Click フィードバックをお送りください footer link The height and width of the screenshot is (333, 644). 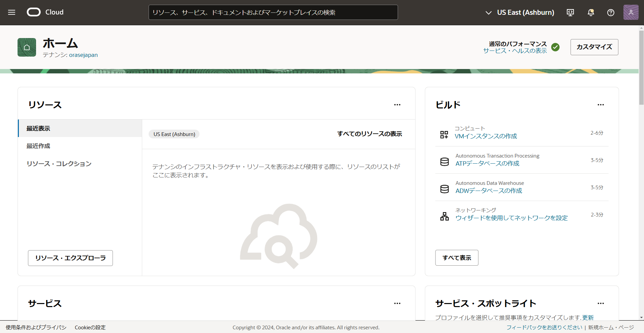544,327
